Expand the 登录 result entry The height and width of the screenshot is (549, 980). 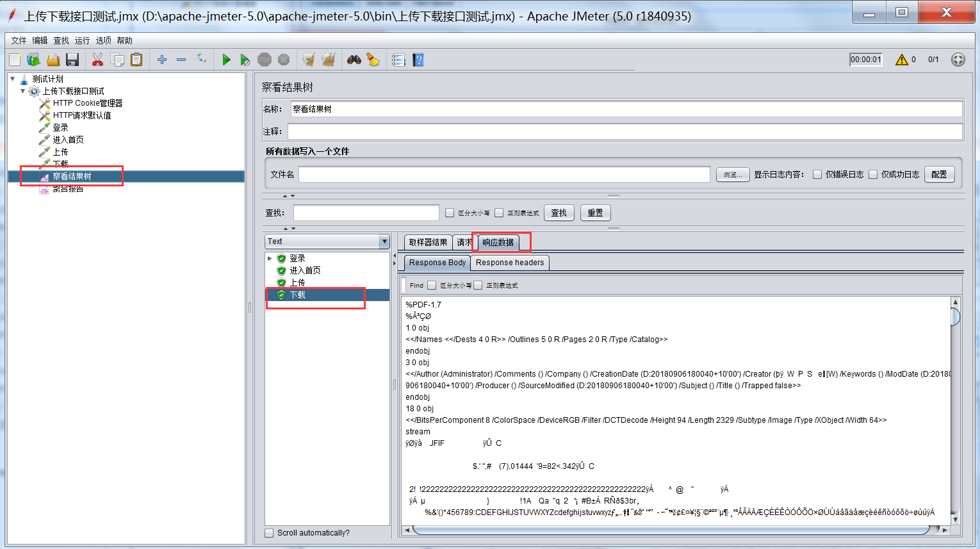[x=270, y=258]
